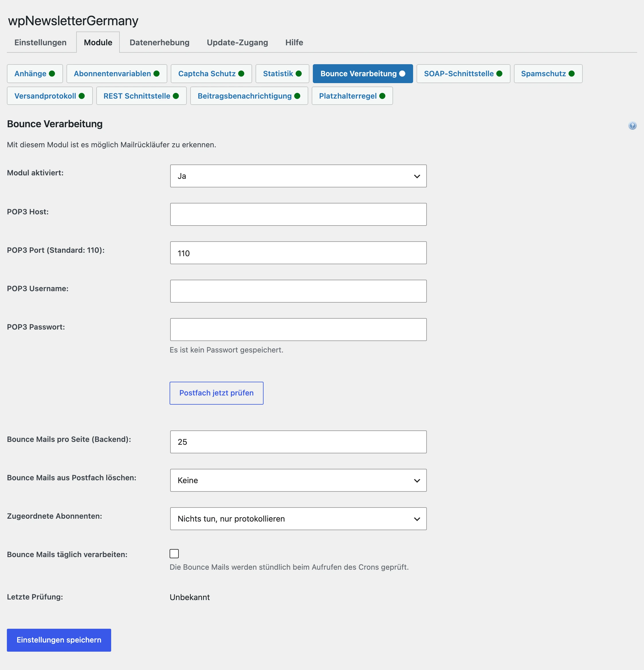This screenshot has height=670, width=644.
Task: Select the Module tab
Action: pos(98,42)
